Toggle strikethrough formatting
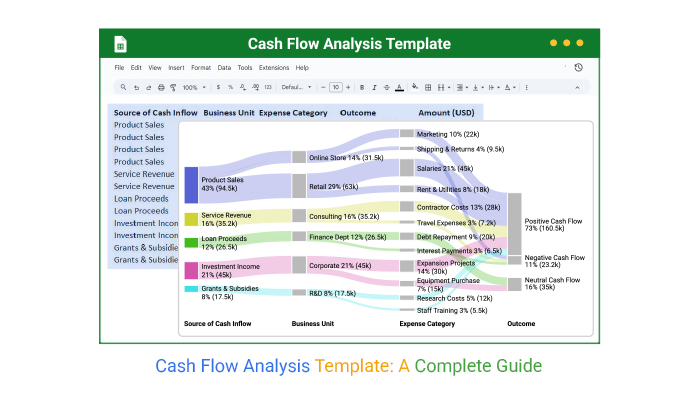The width and height of the screenshot is (698, 400). point(386,87)
